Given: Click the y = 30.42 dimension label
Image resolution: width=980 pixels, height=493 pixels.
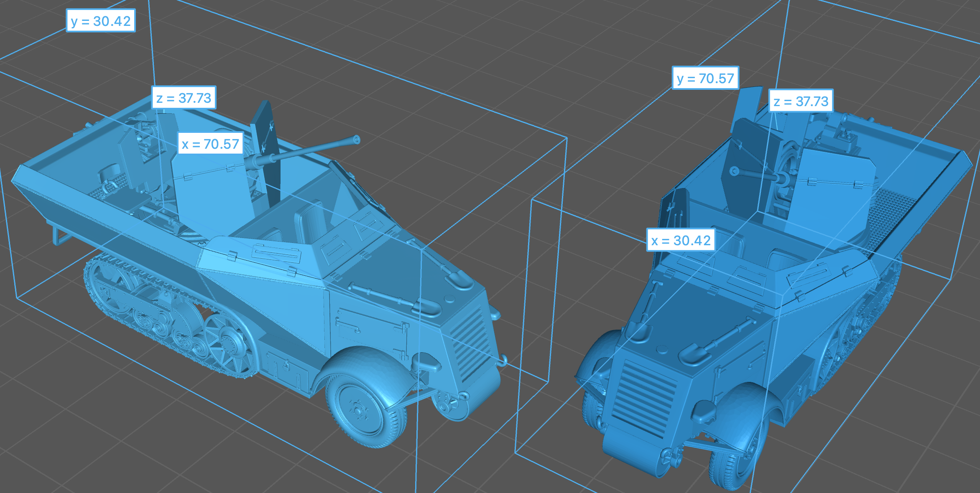Looking at the screenshot, I should tap(101, 21).
